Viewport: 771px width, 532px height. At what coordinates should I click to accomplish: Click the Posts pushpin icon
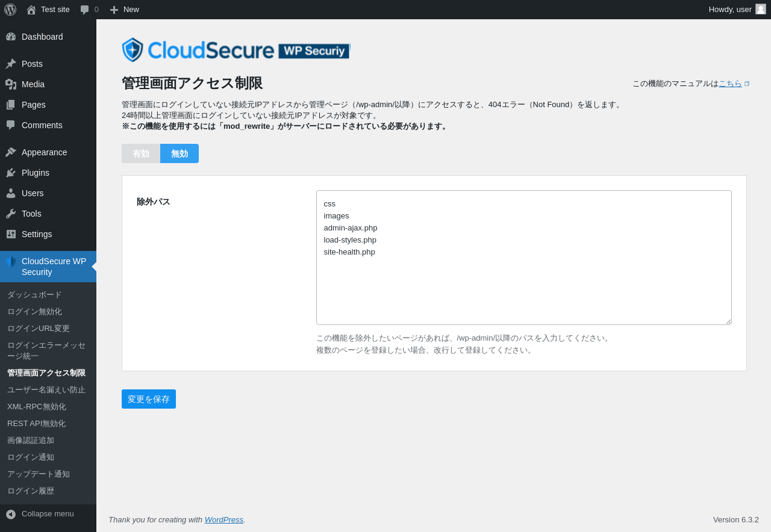tap(11, 64)
